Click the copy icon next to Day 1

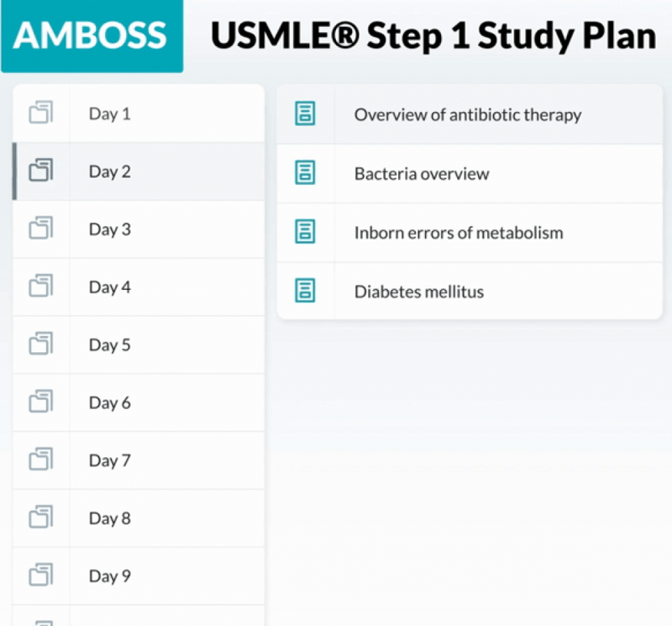pyautogui.click(x=41, y=113)
